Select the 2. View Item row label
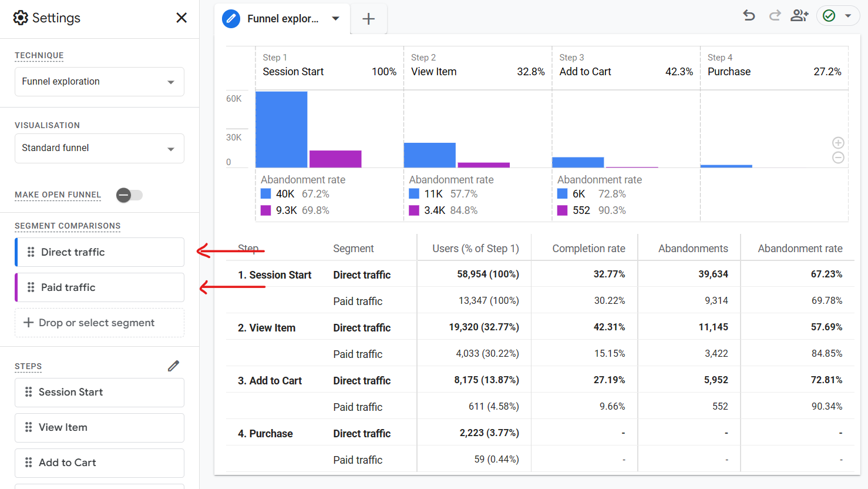868x489 pixels. 267,328
